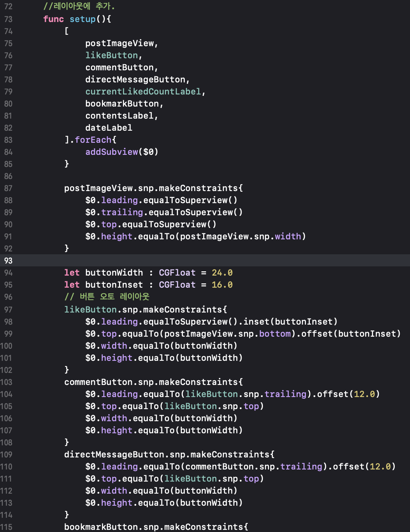Click 'trailing' on line 110
The height and width of the screenshot is (532, 410).
(x=301, y=467)
